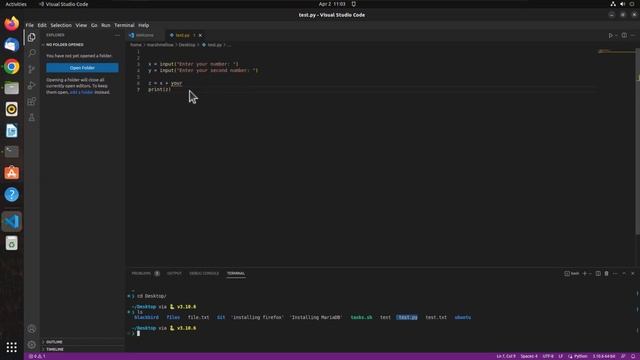Open the Explorer panel's More Actions ellipsis

coord(117,35)
